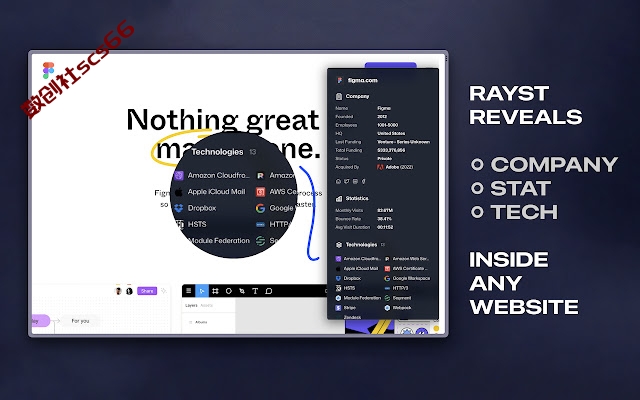640x400 pixels.
Task: Click the purple button above Rayst panel
Action: click(391, 65)
